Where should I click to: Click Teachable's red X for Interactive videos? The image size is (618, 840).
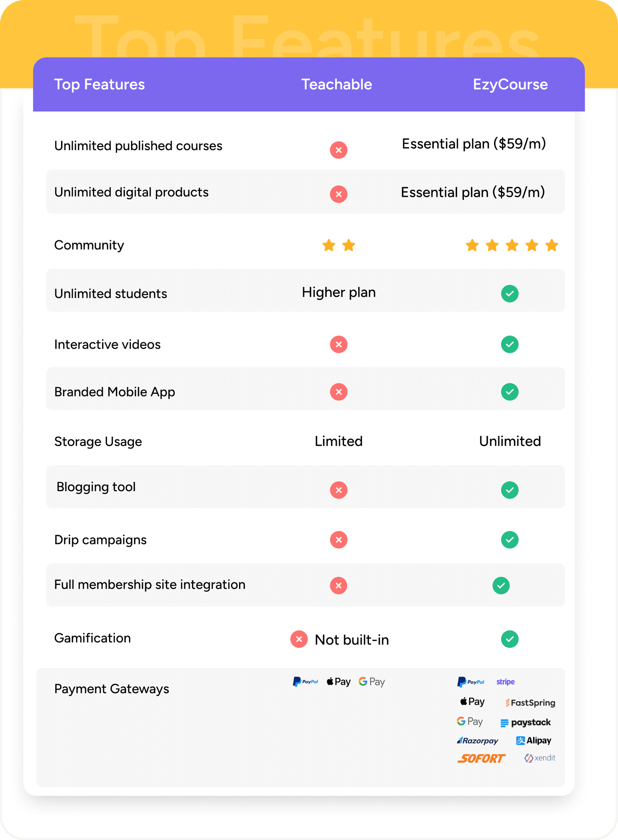(338, 344)
